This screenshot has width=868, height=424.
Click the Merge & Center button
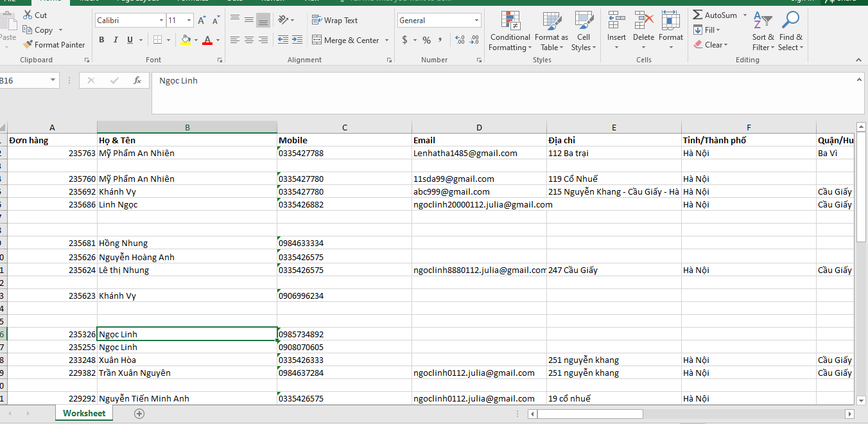(x=345, y=40)
